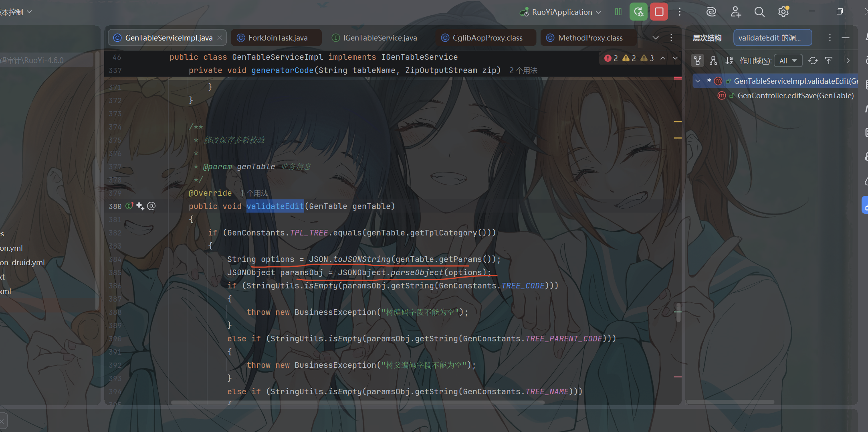
Task: Click editor horizontal scrollbar
Action: 357,402
